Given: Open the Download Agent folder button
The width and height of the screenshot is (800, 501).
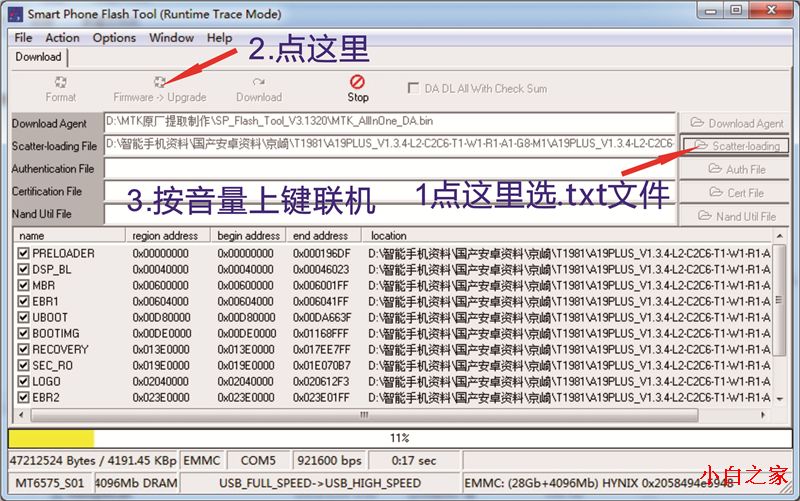Looking at the screenshot, I should click(x=735, y=123).
